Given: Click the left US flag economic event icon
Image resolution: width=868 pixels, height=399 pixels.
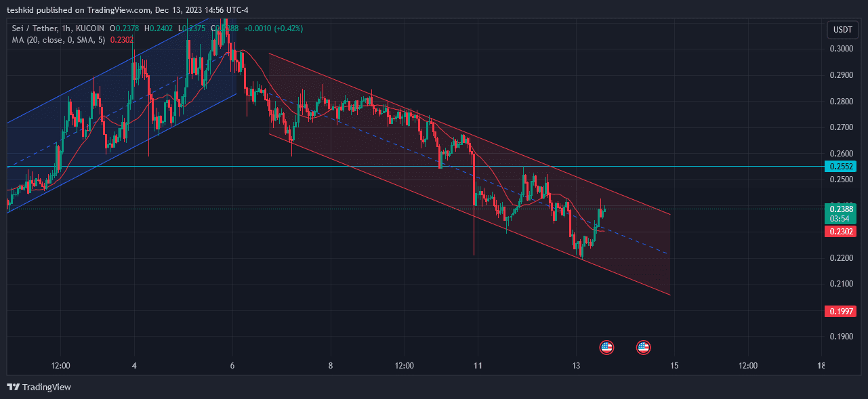Looking at the screenshot, I should (x=606, y=347).
